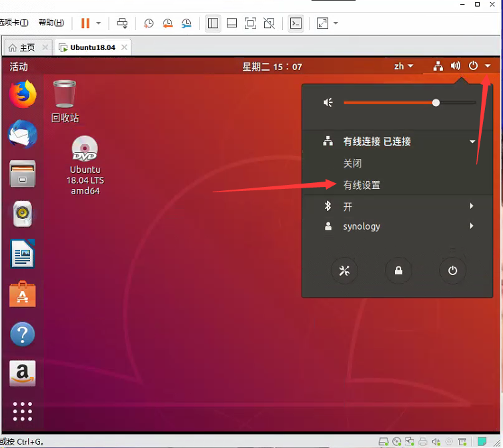Click the green message log icon in status bar
The height and width of the screenshot is (448, 503).
tap(482, 441)
